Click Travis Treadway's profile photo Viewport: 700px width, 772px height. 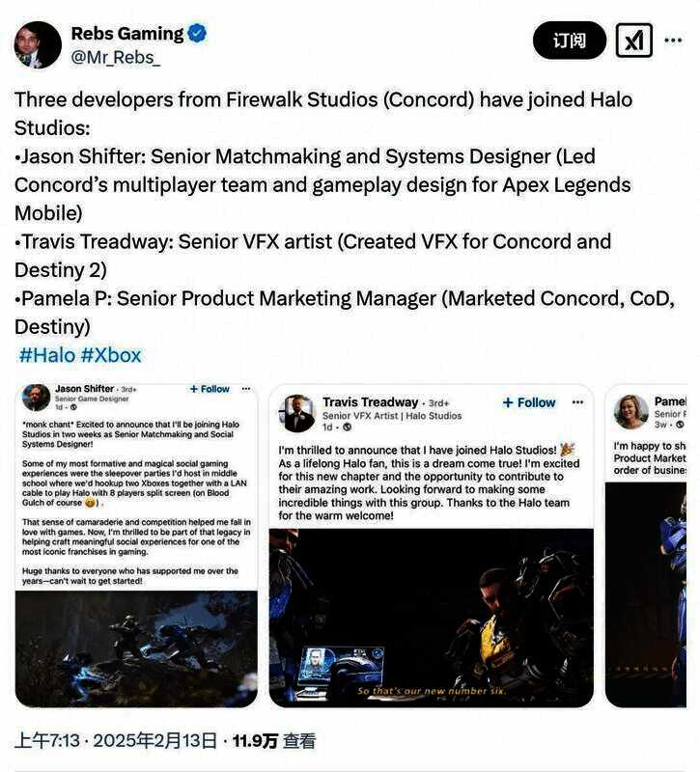[296, 413]
